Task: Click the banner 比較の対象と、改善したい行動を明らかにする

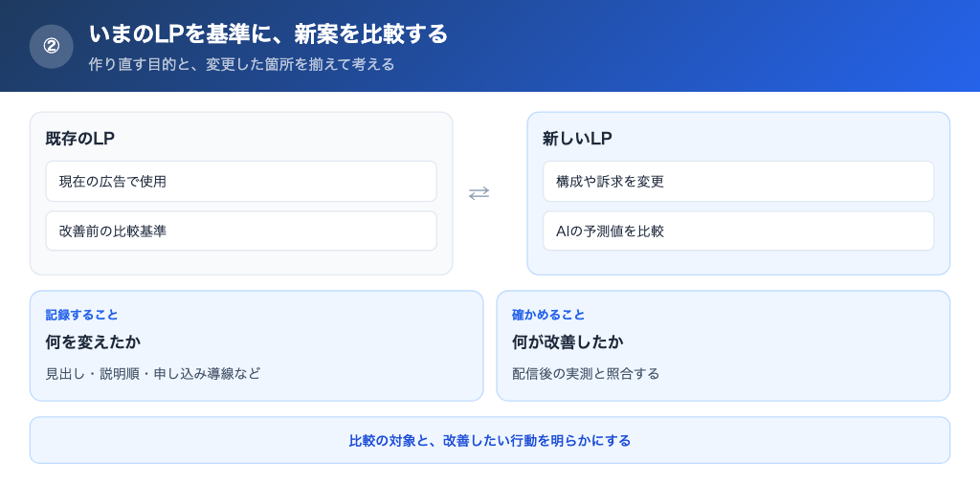Action: click(490, 440)
